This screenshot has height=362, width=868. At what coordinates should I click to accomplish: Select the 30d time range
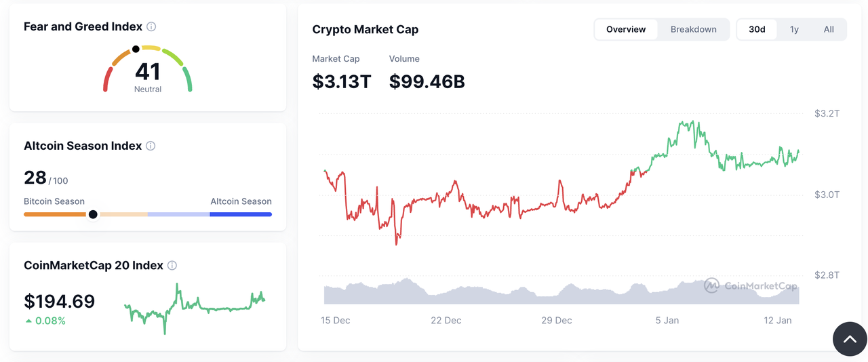tap(757, 29)
